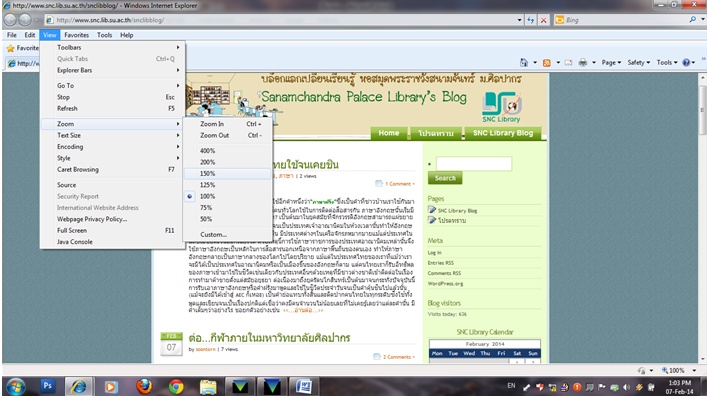Open the Favorites menu in menu bar
This screenshot has width=707, height=396.
(76, 35)
